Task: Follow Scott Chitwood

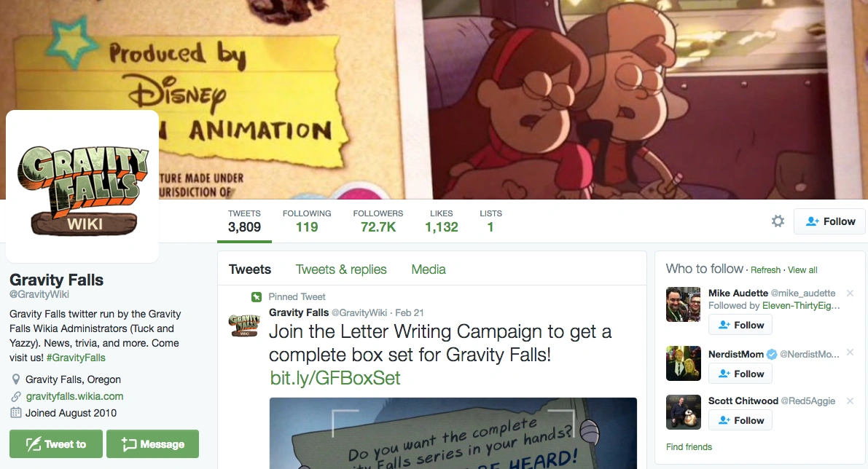Action: click(740, 420)
